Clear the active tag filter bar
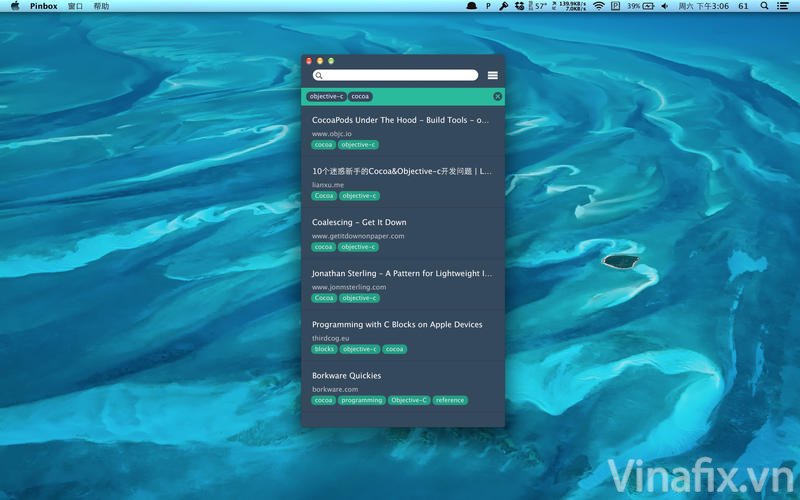800x500 pixels. (497, 96)
